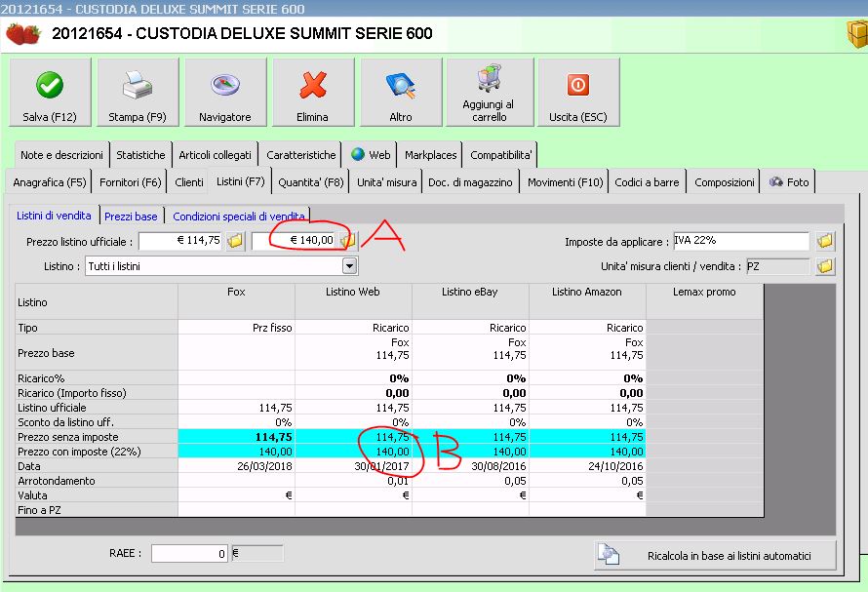The height and width of the screenshot is (592, 868).
Task: Open the Foto tab
Action: (789, 182)
